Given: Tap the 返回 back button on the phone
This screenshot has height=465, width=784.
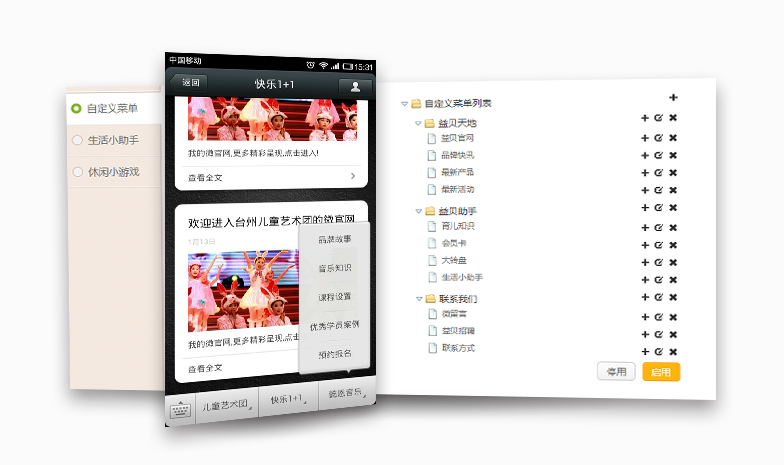Looking at the screenshot, I should [x=188, y=82].
